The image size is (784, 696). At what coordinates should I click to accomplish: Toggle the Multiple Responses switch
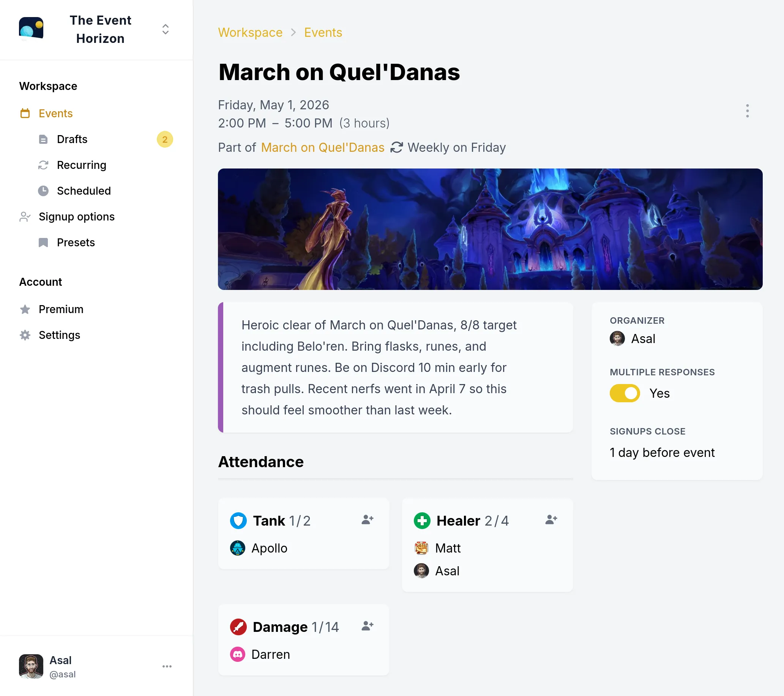point(625,394)
